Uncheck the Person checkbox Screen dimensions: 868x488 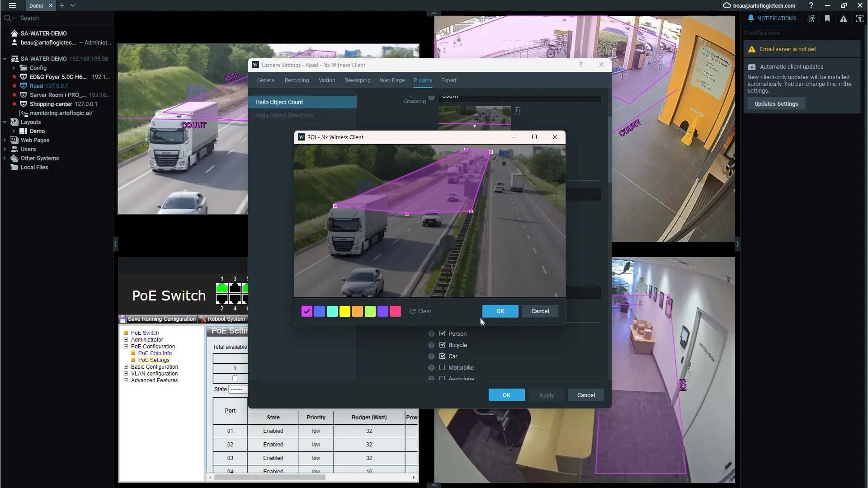point(442,333)
